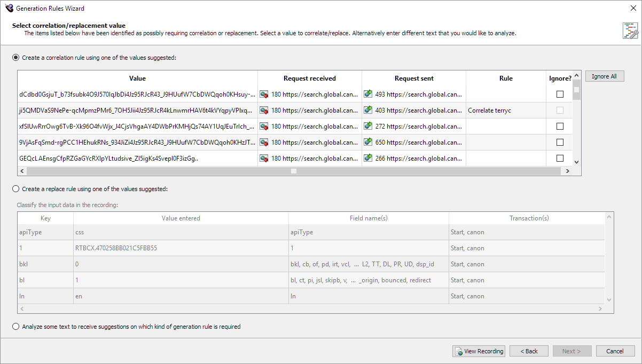Sort by the Value column header
The image size is (642, 364).
click(x=137, y=78)
